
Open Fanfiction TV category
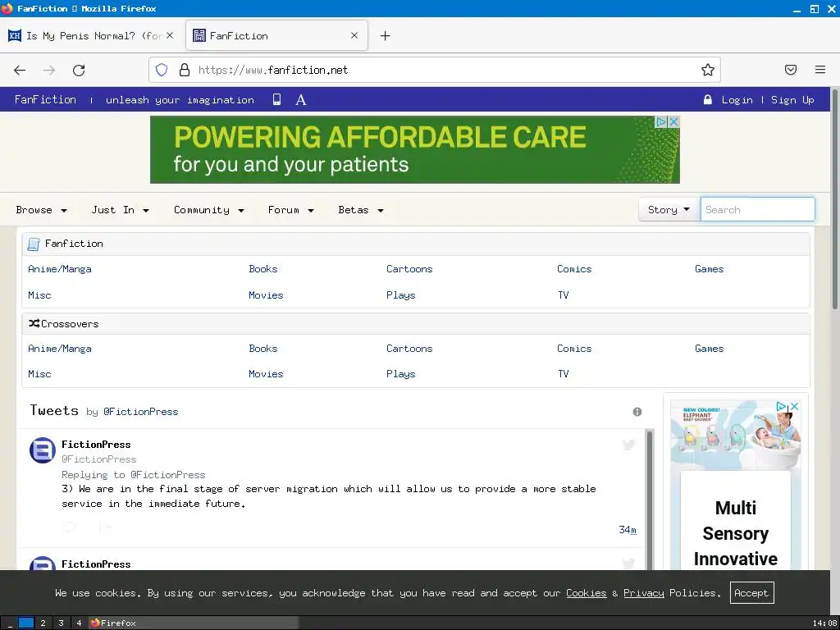pyautogui.click(x=563, y=295)
